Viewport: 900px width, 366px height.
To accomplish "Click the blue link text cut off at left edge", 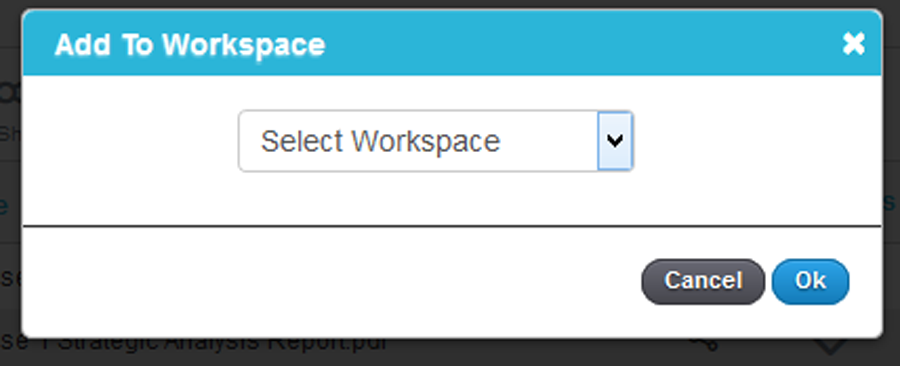I will click(x=5, y=205).
